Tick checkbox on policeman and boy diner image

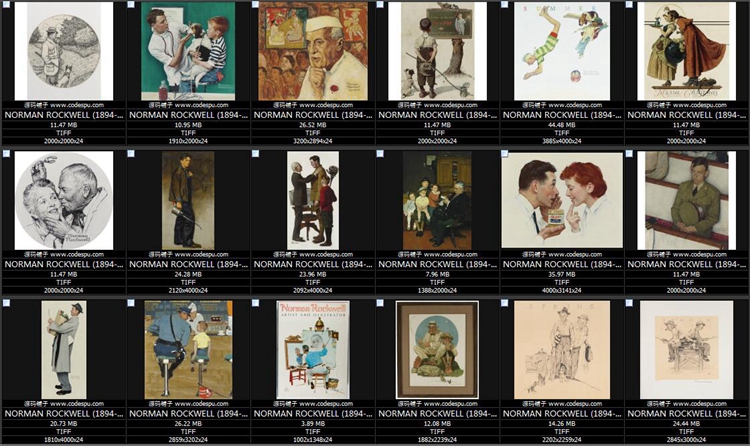coord(131,303)
